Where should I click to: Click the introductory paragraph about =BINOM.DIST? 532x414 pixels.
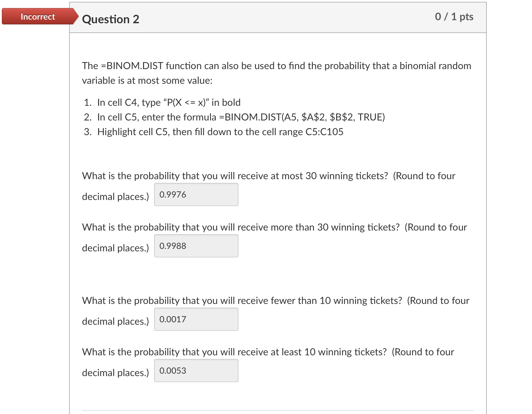pos(276,73)
